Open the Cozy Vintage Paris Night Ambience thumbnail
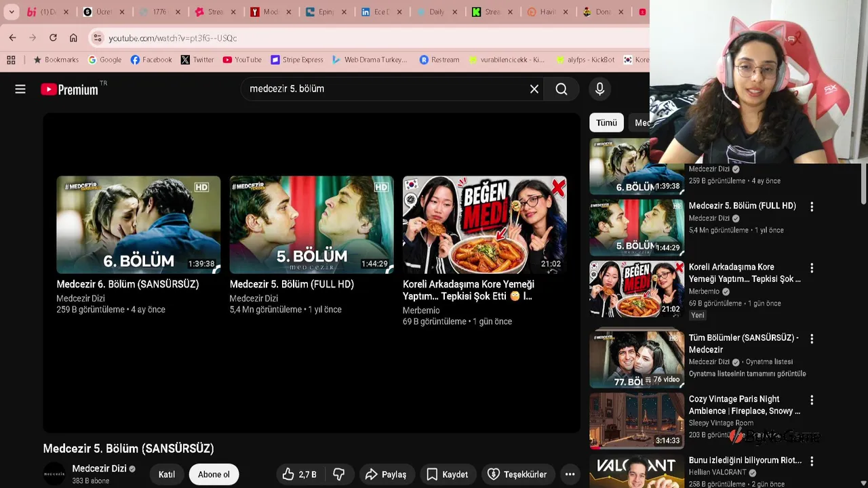Viewport: 868px width, 488px height. point(637,420)
